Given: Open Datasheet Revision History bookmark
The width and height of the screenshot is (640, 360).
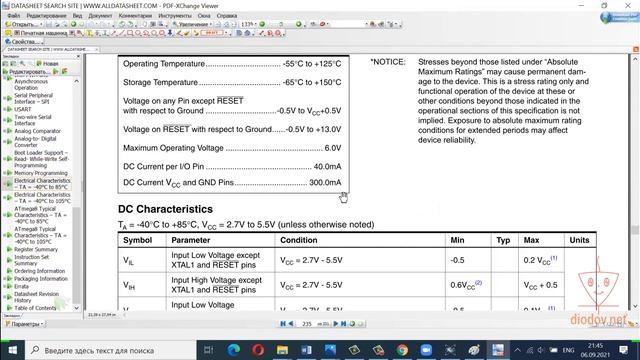Looking at the screenshot, I should point(36,297).
